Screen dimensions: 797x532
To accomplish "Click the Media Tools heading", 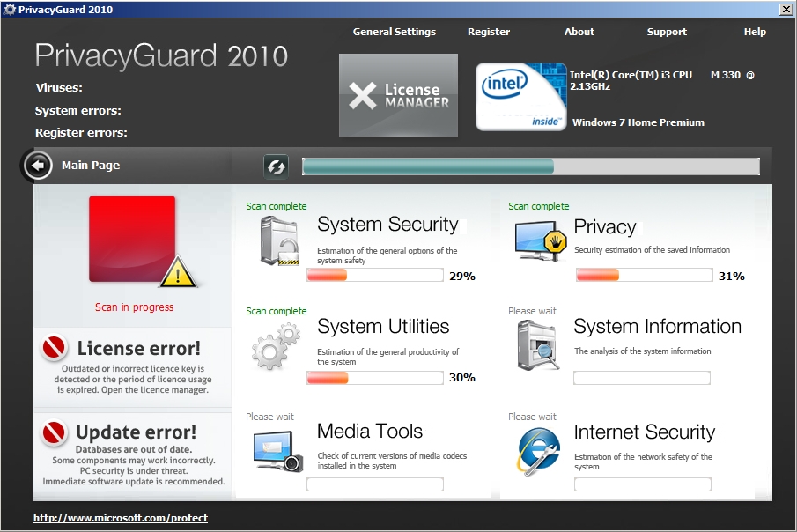I will (370, 432).
